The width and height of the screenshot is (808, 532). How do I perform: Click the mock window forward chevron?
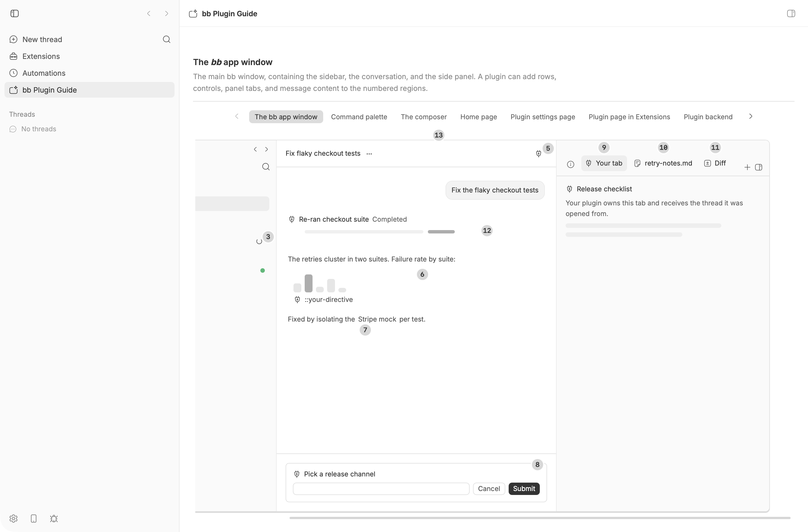267,149
